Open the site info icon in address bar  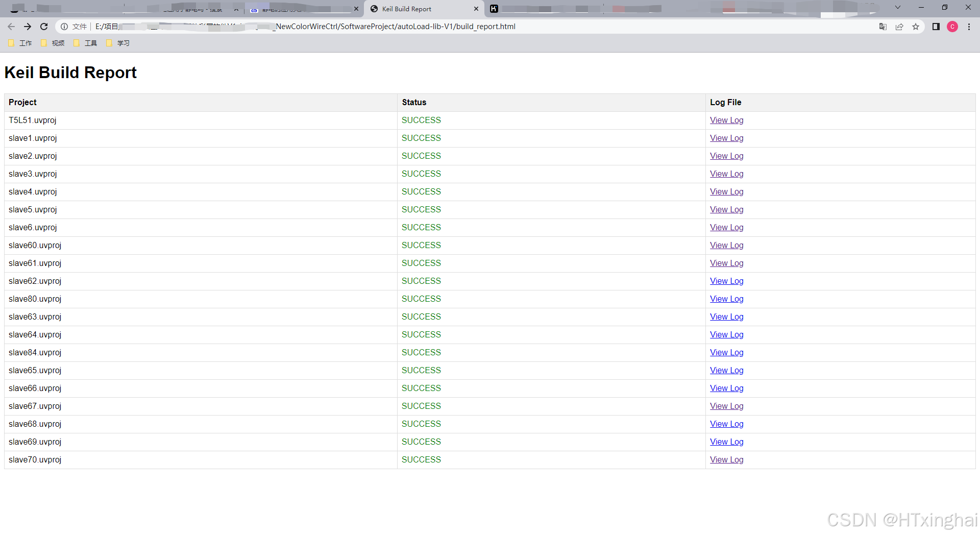coord(64,27)
